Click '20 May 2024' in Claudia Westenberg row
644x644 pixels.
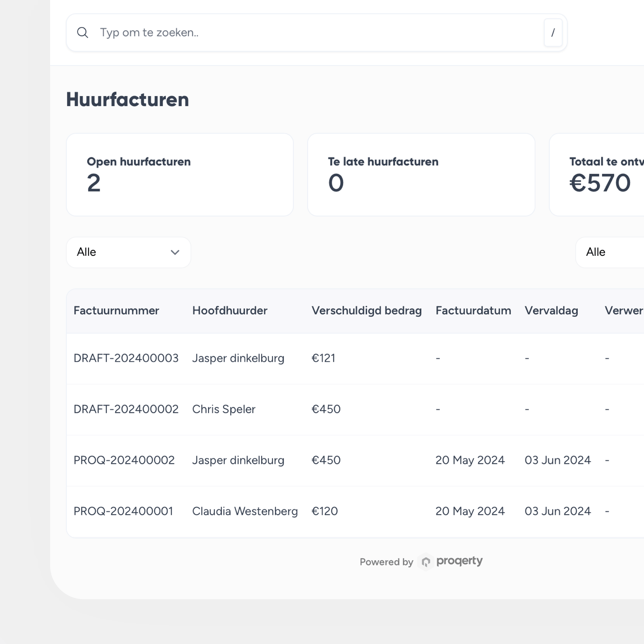(470, 511)
